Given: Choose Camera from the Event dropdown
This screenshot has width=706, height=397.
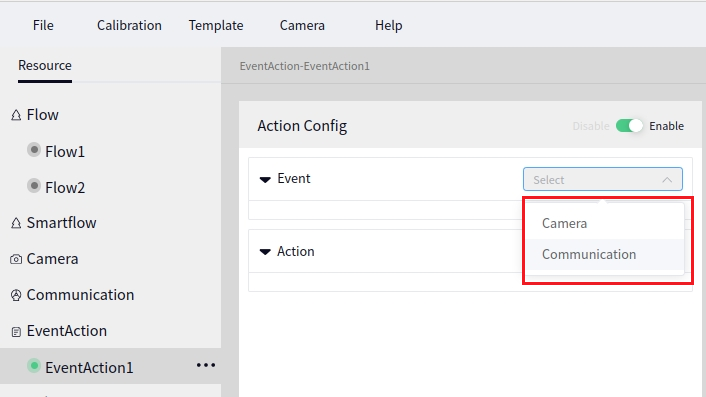Looking at the screenshot, I should (x=605, y=223).
